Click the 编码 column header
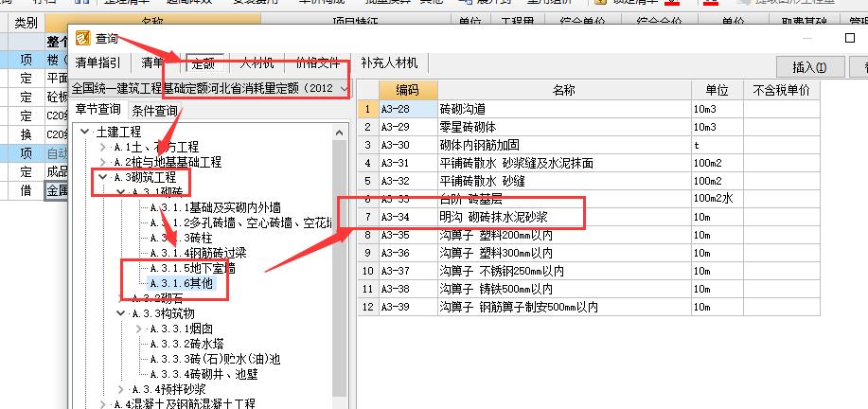This screenshot has width=868, height=409. (x=408, y=90)
